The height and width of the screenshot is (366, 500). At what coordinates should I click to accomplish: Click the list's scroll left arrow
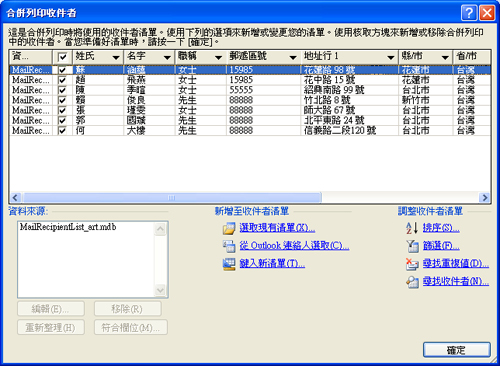coord(15,198)
